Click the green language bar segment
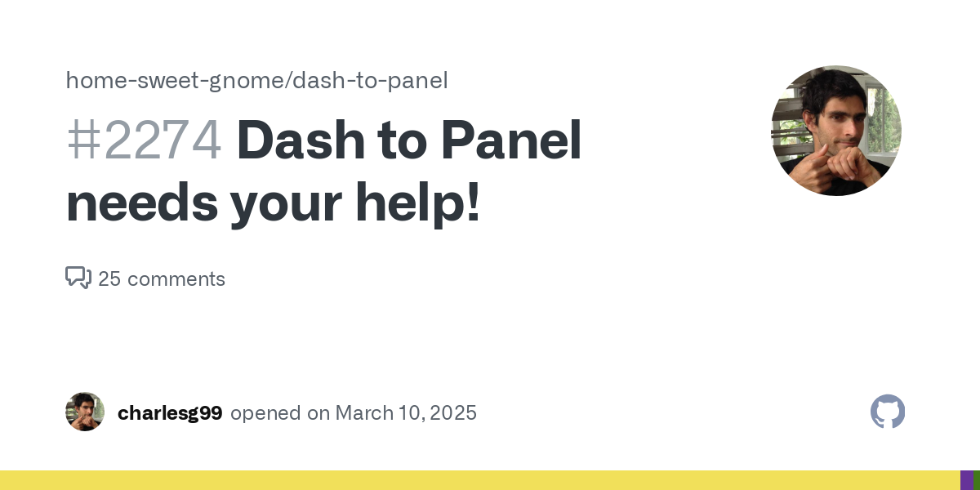The width and height of the screenshot is (980, 490). (976, 480)
